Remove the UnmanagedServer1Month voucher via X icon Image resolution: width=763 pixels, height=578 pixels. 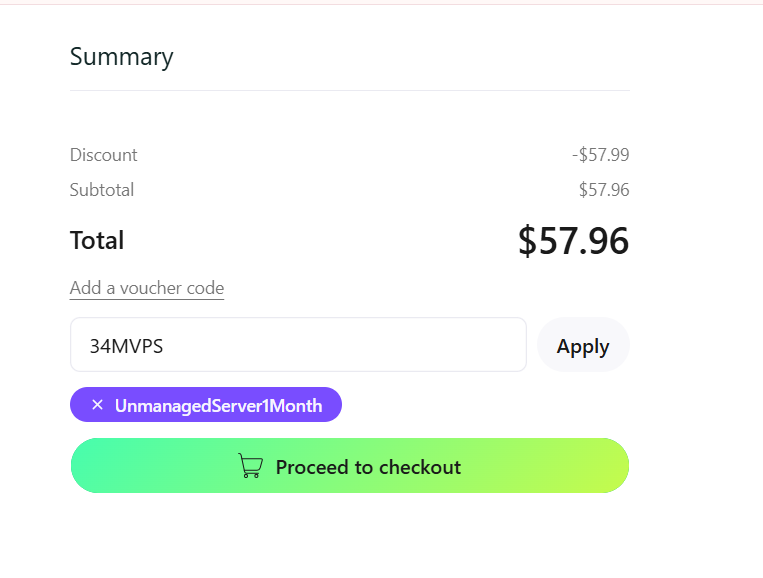pyautogui.click(x=97, y=405)
